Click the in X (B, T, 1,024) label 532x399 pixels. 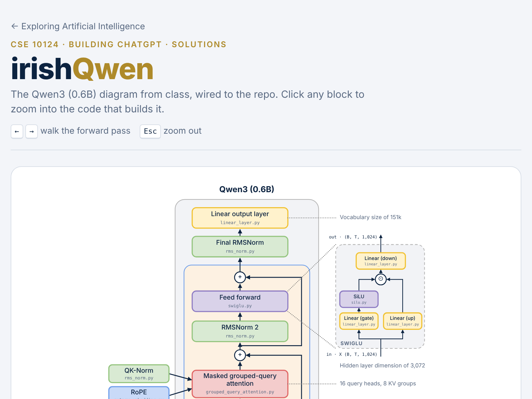pyautogui.click(x=352, y=354)
